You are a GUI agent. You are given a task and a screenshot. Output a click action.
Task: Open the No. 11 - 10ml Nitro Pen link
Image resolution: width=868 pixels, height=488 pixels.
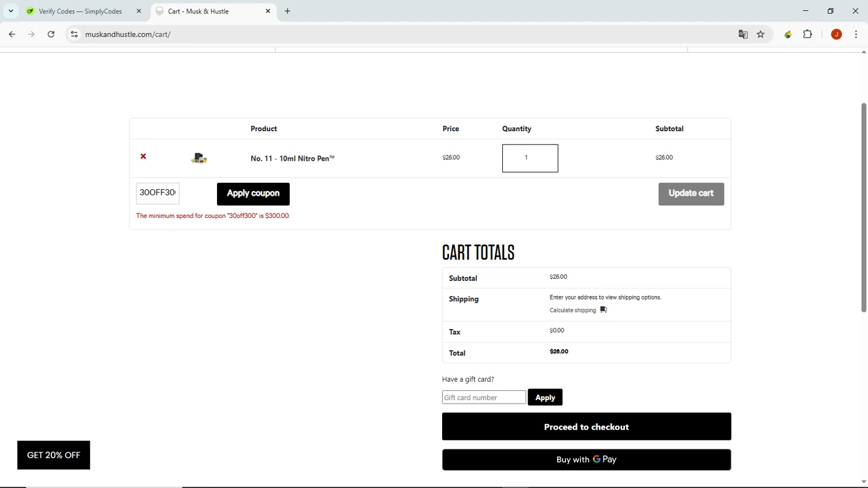tap(292, 158)
